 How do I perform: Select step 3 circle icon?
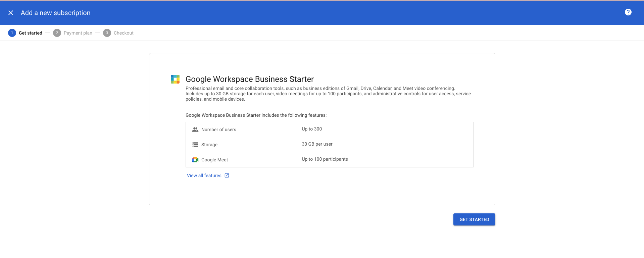[107, 33]
